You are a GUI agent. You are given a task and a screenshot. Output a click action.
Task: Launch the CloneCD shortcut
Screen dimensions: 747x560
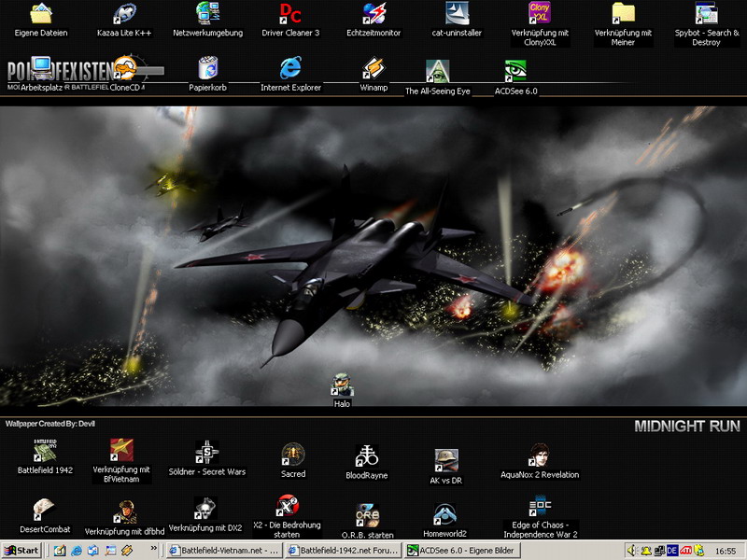point(125,69)
